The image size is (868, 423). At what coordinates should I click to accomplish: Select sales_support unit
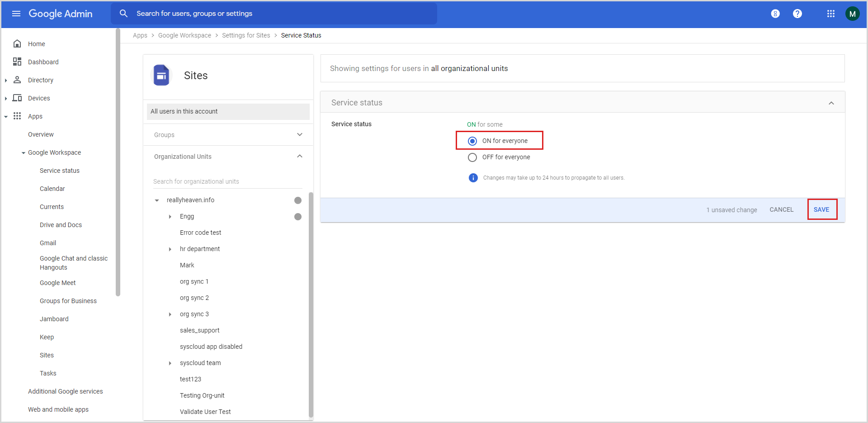point(200,330)
